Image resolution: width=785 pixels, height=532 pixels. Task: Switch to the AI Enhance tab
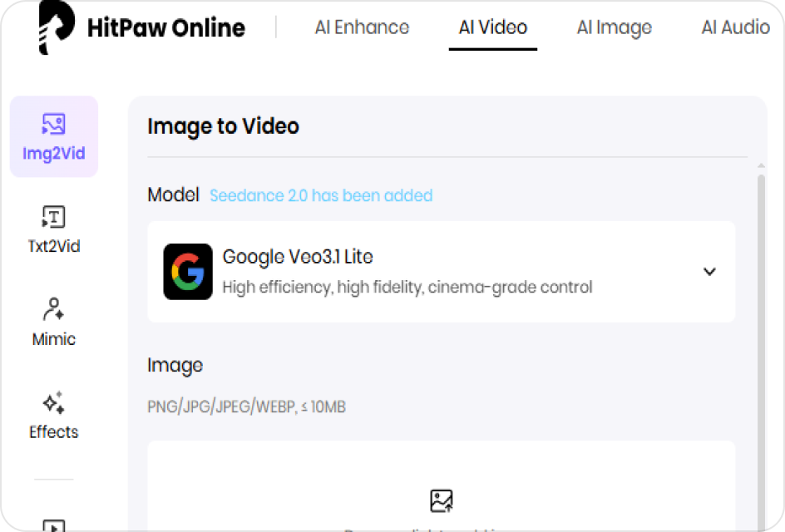coord(362,27)
